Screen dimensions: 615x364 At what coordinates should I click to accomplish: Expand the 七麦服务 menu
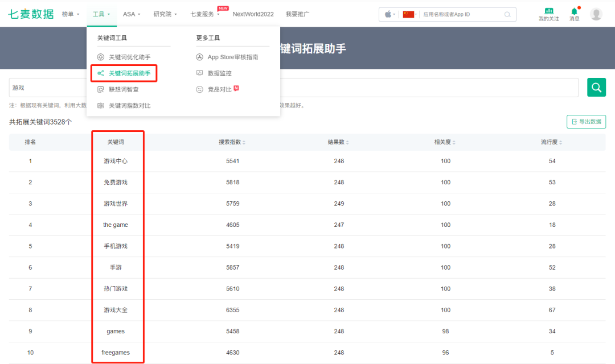[x=205, y=14]
